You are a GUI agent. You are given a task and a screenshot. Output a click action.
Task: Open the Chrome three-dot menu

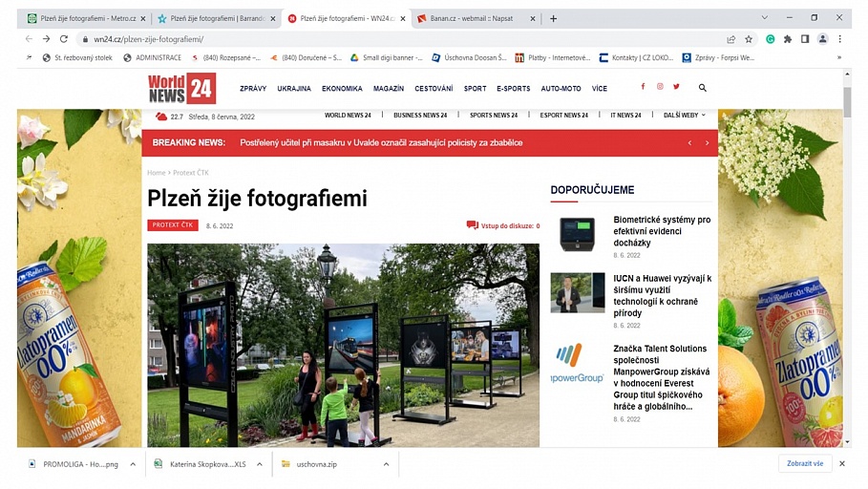[x=839, y=39]
